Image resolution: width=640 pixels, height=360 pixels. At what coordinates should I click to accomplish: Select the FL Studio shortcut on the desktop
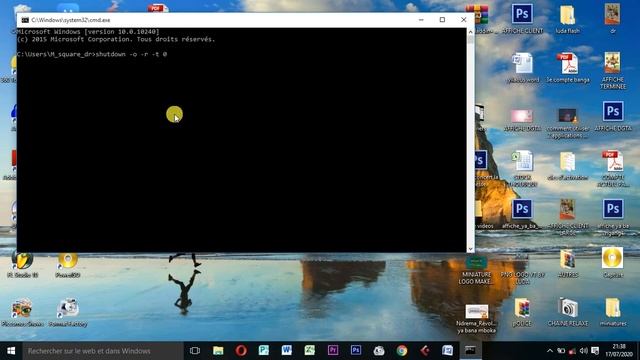(22, 265)
